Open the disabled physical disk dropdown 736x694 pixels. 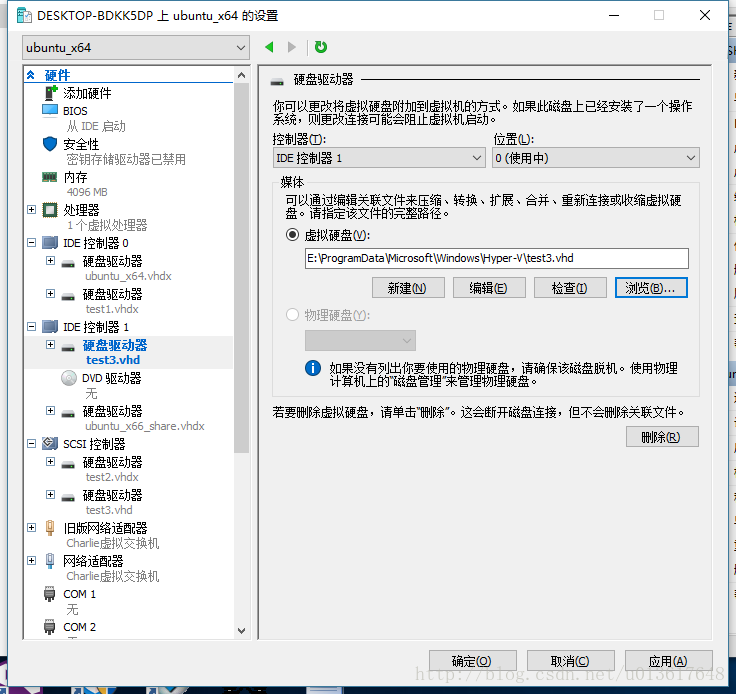tap(360, 340)
